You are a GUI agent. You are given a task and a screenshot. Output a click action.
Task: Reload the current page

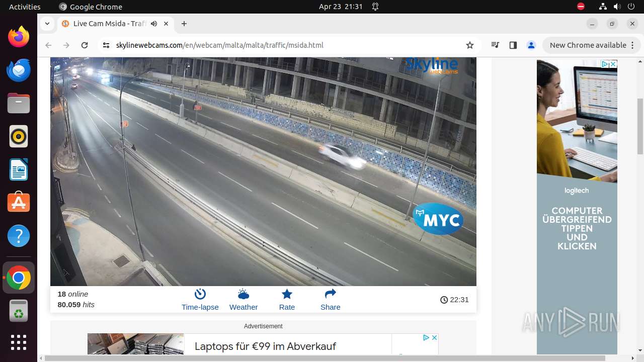tap(85, 45)
